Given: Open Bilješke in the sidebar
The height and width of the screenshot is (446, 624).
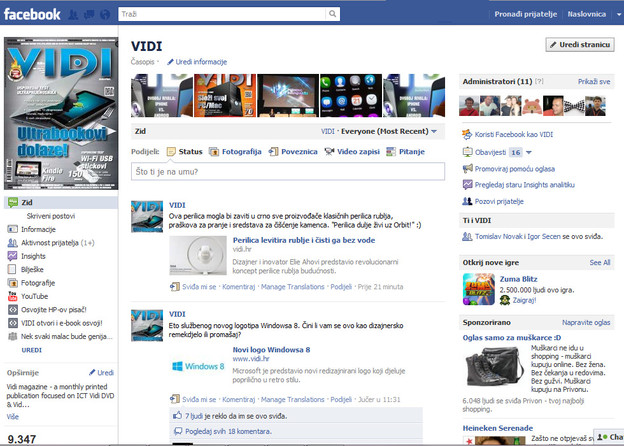Looking at the screenshot, I should 32,269.
